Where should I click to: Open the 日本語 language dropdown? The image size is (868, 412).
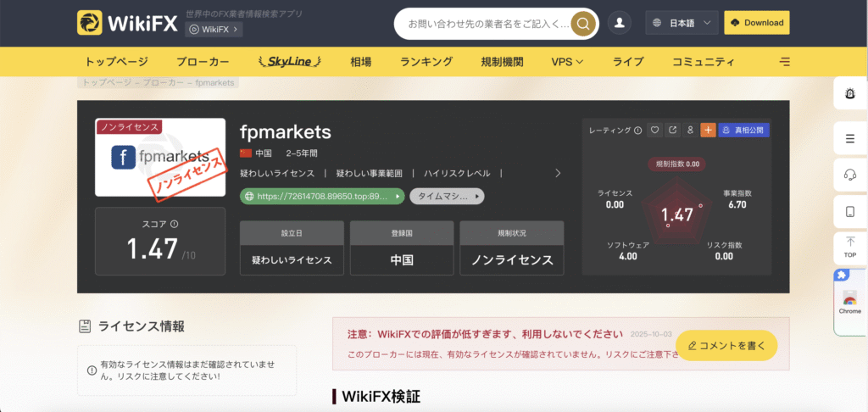682,23
